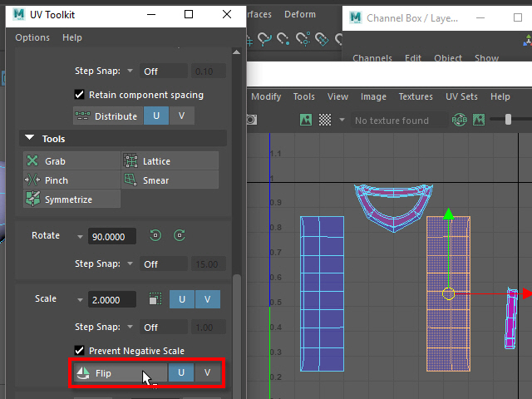
Task: Select the Lattice tool
Action: click(x=170, y=161)
